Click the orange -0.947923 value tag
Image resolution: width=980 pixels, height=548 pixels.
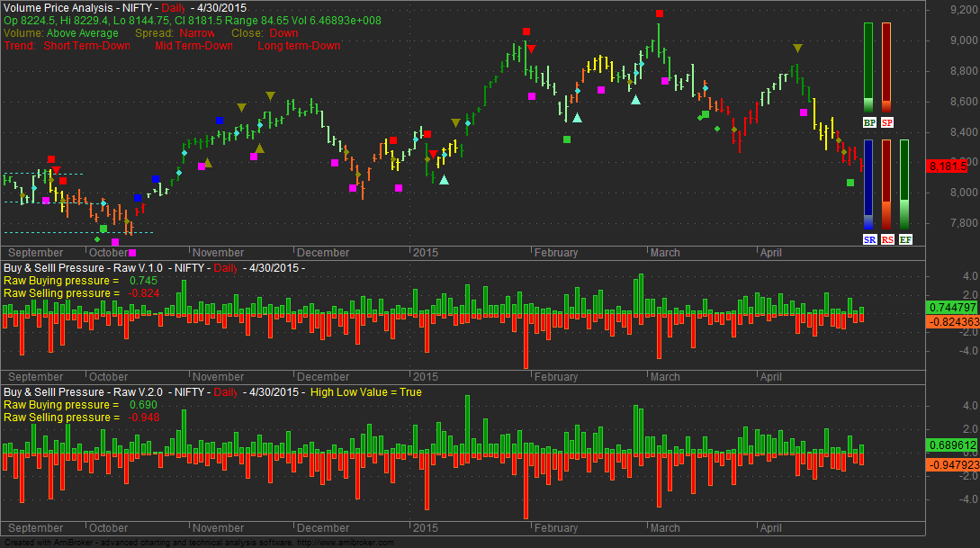click(x=952, y=465)
